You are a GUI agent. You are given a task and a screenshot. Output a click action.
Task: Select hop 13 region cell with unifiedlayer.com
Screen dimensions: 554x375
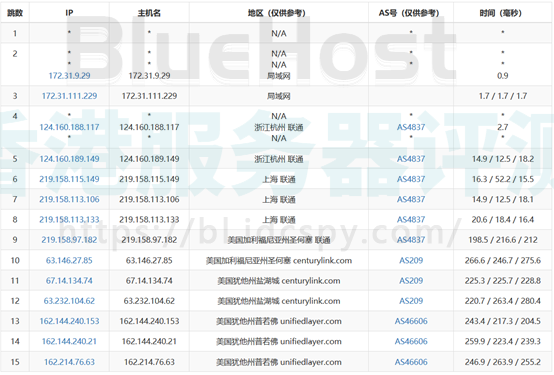pyautogui.click(x=279, y=321)
